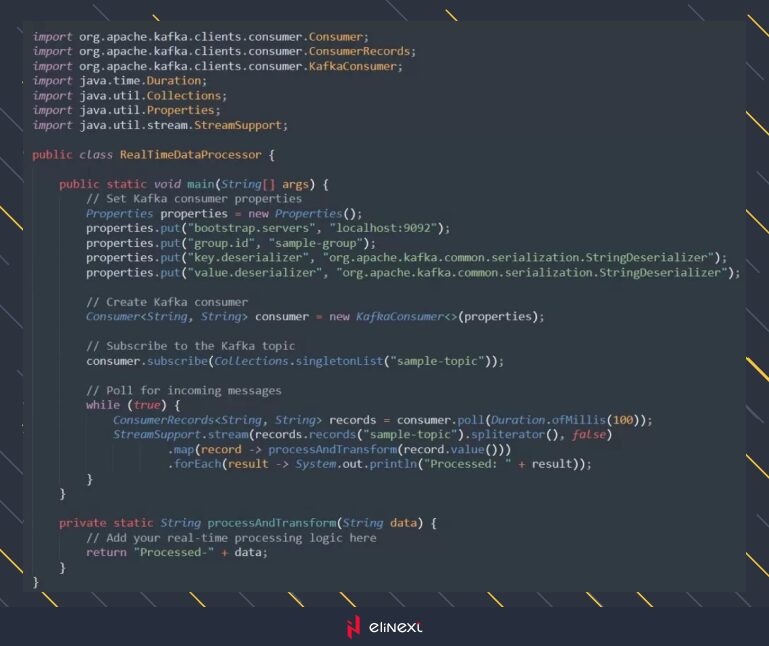Click the java.time.Duration import line

(119, 81)
